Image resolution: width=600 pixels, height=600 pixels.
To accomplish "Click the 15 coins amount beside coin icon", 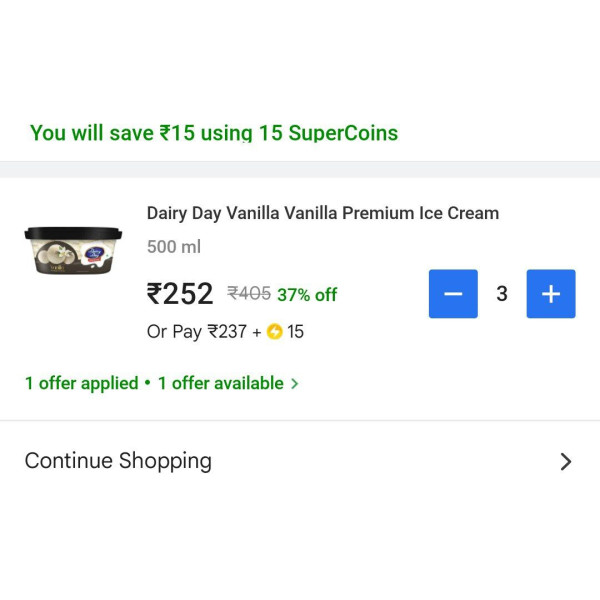I will (295, 332).
